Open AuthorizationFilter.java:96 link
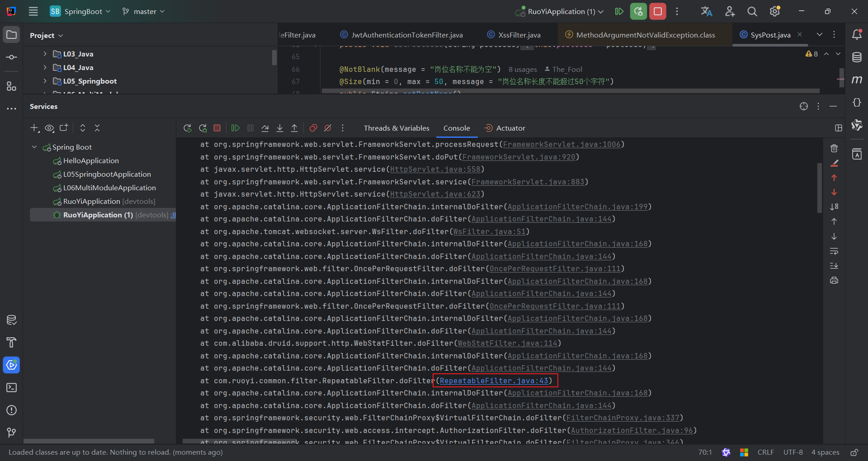The height and width of the screenshot is (461, 868). tap(632, 430)
